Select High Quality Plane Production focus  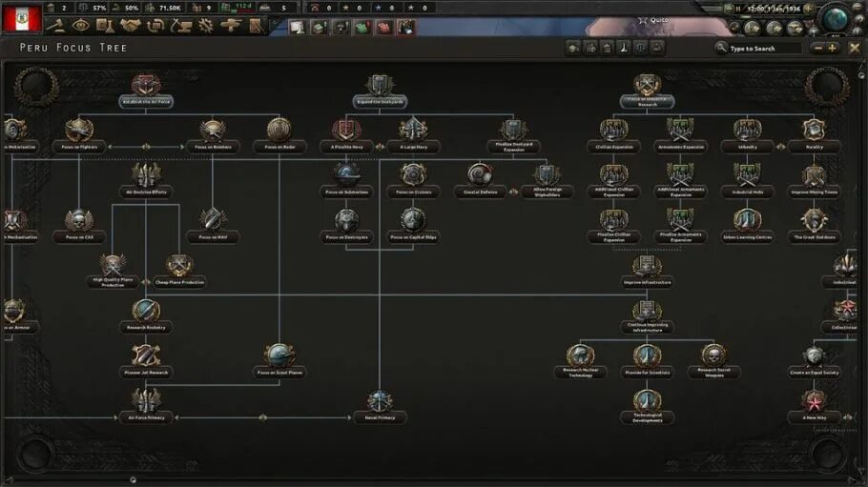(113, 272)
